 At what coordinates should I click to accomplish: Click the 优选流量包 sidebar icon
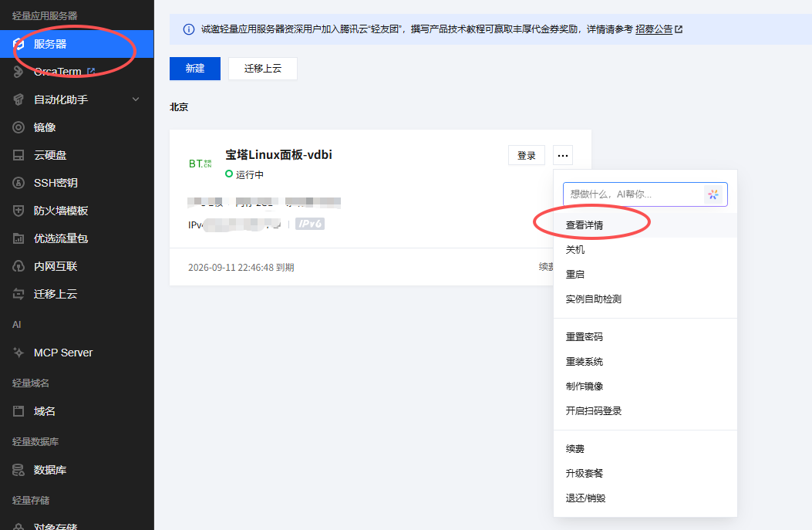pos(19,238)
